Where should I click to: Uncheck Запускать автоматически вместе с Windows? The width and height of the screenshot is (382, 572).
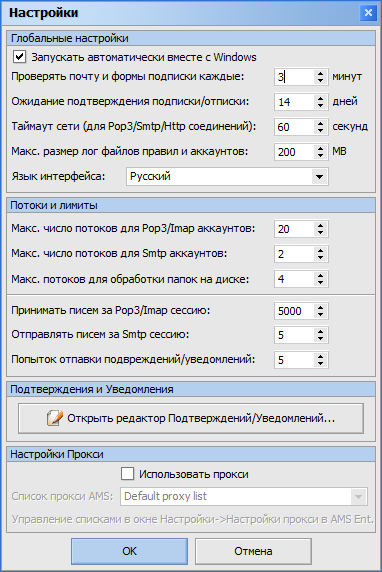point(19,57)
